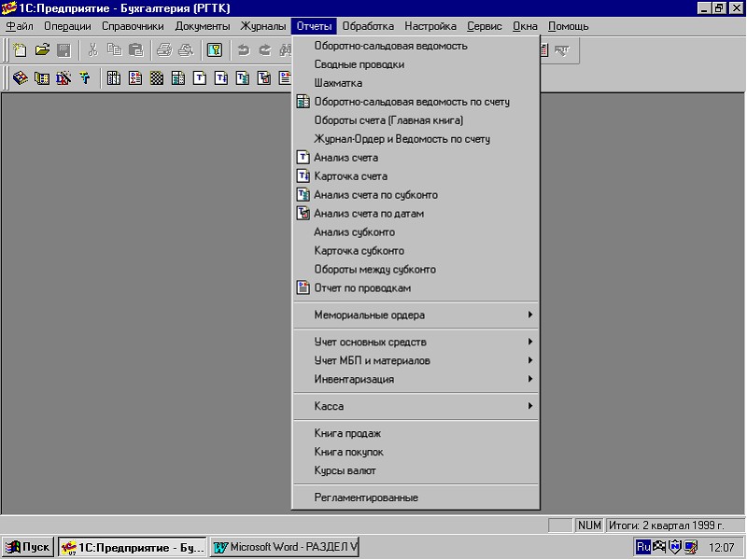This screenshot has width=747, height=560.
Task: Open the Сервис menu
Action: [x=485, y=26]
